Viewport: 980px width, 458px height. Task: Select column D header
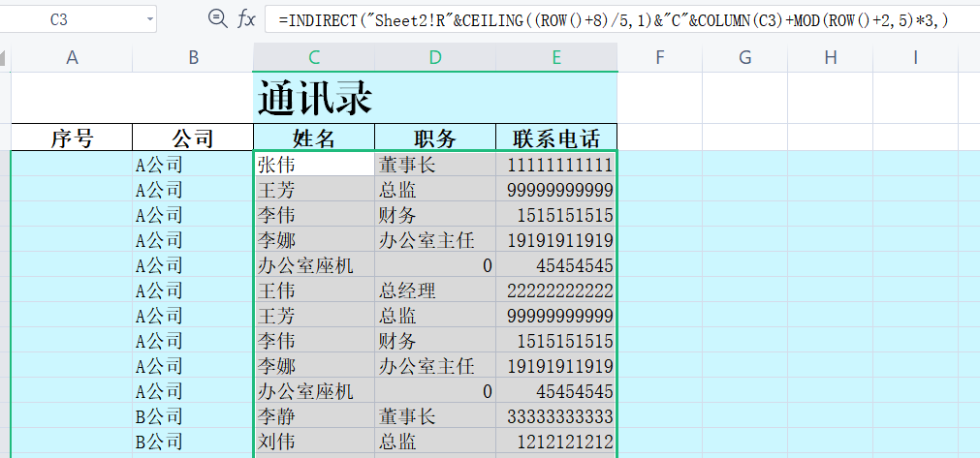(435, 57)
